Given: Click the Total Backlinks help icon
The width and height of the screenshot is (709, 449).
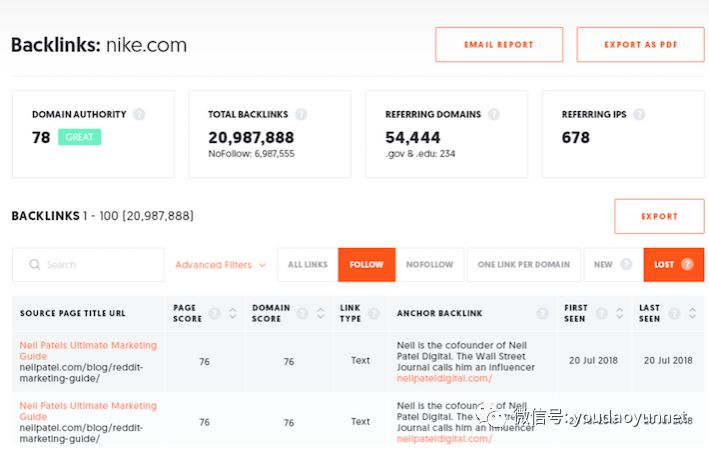Looking at the screenshot, I should (x=301, y=114).
